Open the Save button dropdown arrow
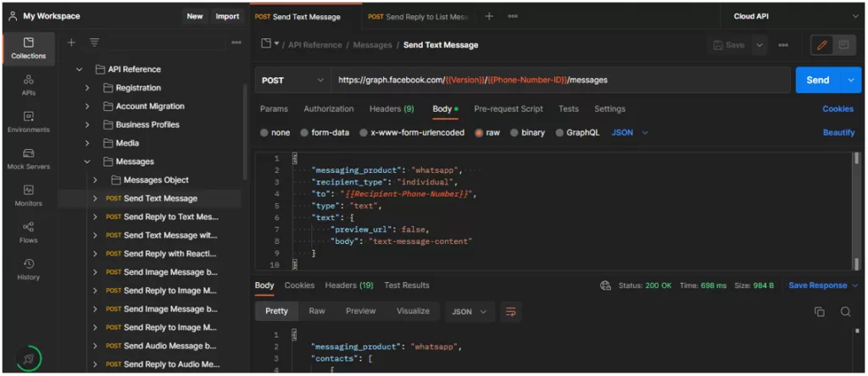The width and height of the screenshot is (868, 376). click(759, 46)
